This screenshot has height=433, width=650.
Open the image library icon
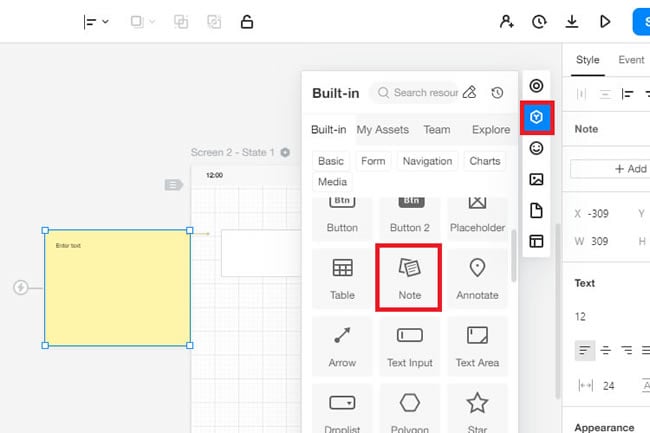pyautogui.click(x=536, y=179)
